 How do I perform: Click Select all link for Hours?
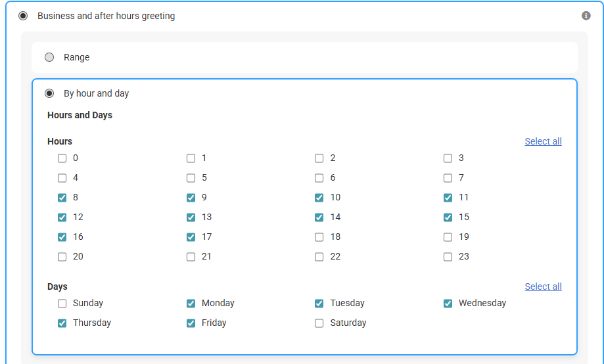pyautogui.click(x=543, y=141)
